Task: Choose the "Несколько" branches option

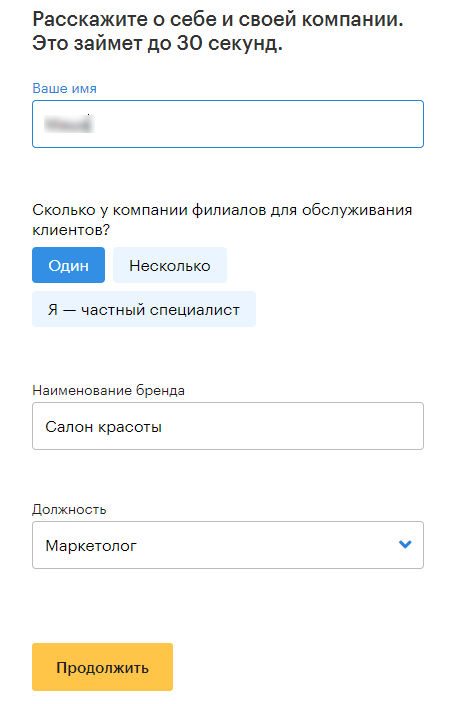Action: (170, 265)
